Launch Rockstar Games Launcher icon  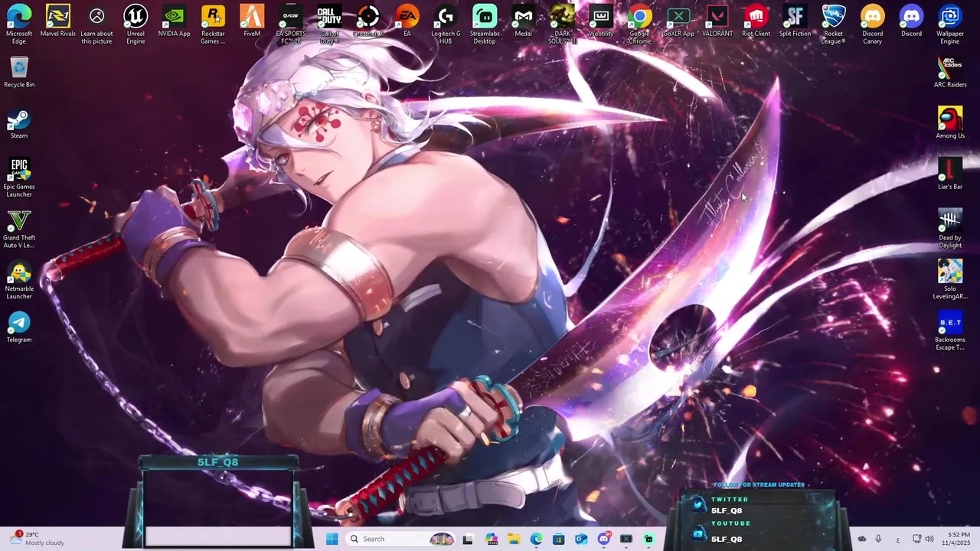click(x=213, y=24)
